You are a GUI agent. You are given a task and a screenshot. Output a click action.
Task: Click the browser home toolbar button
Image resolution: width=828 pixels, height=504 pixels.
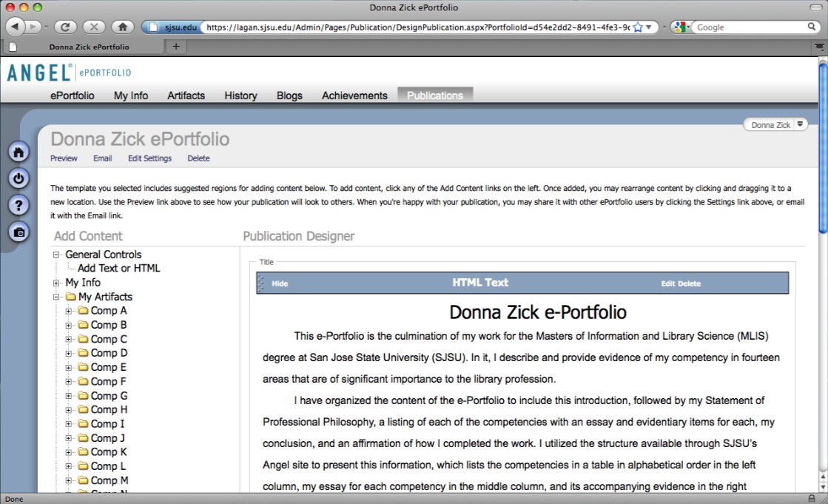pos(122,27)
